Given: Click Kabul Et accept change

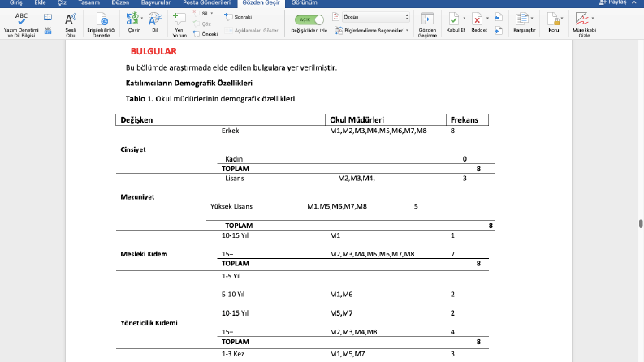Looking at the screenshot, I should [454, 23].
